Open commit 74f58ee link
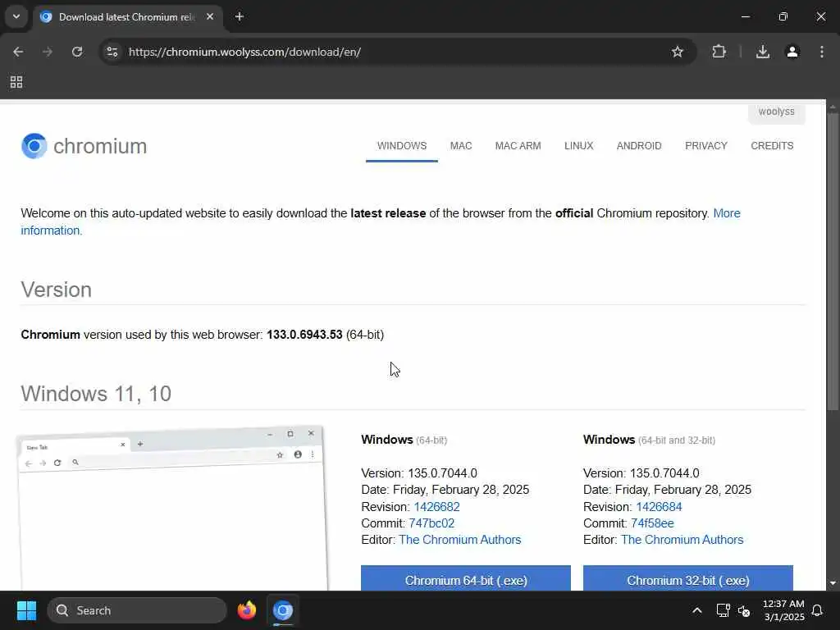 pos(652,523)
